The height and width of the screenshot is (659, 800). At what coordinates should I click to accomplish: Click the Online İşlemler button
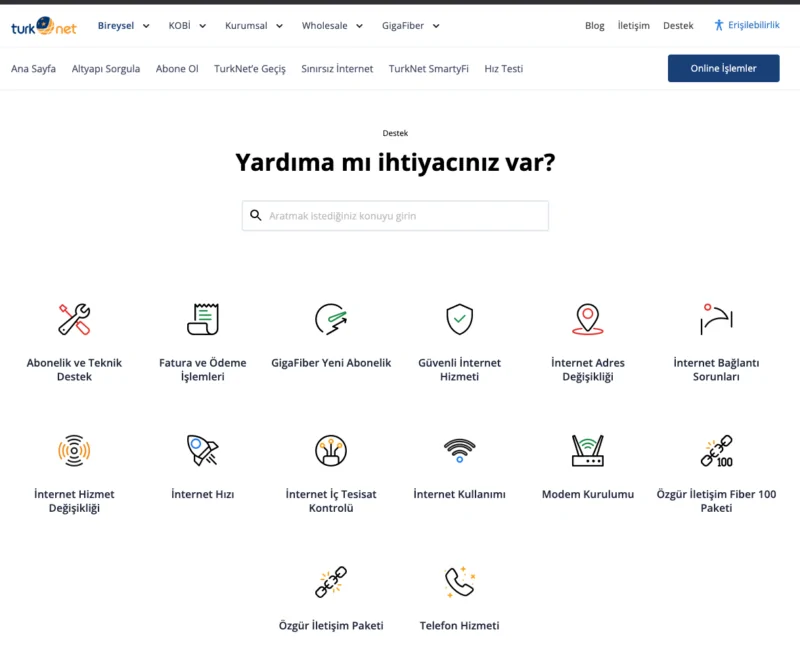click(723, 68)
